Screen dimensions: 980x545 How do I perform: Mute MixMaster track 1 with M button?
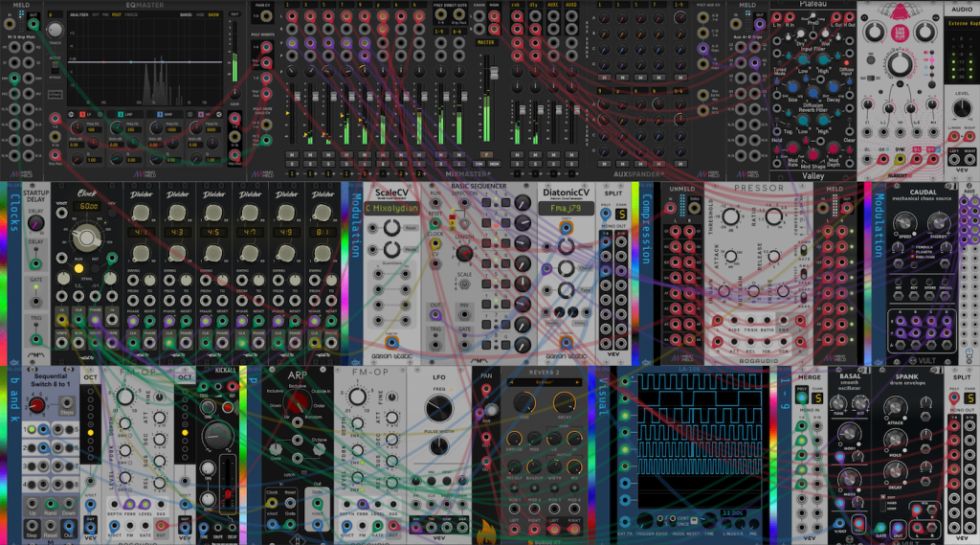click(292, 154)
